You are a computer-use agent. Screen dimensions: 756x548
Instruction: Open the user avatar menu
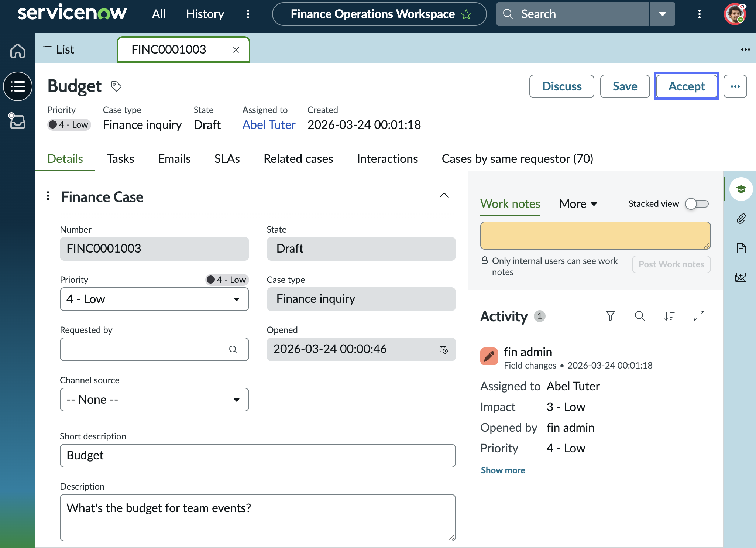tap(735, 14)
